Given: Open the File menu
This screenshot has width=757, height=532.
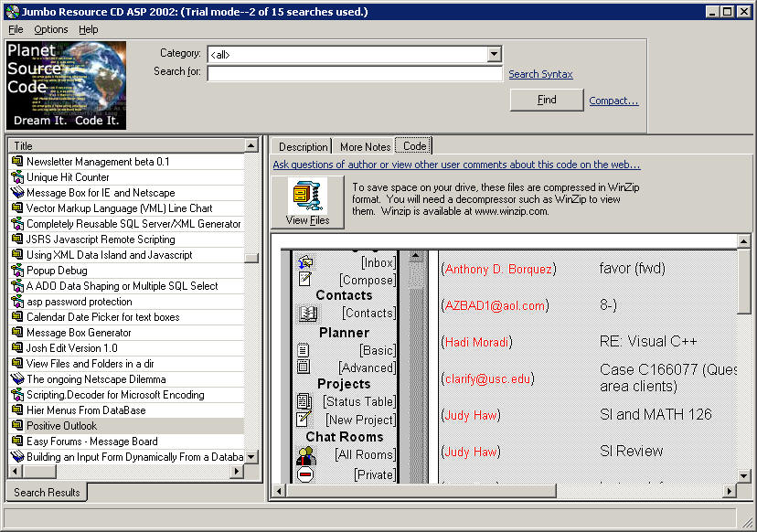Looking at the screenshot, I should [16, 29].
